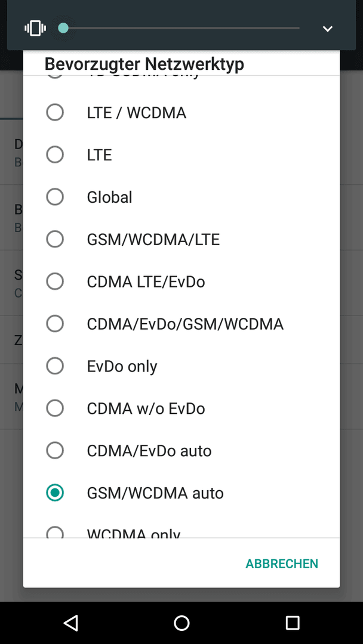Viewport: 363px width, 644px height.
Task: Choose CDMA/EvDo auto option
Action: pos(181,451)
